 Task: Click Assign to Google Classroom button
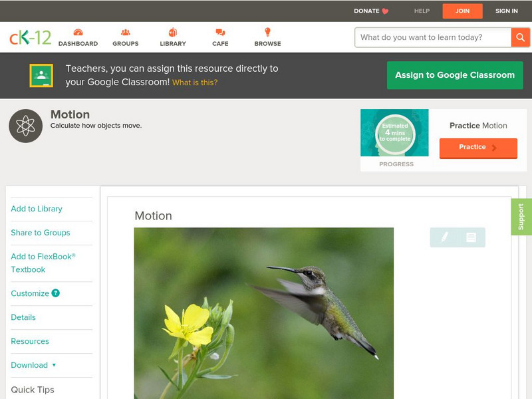[455, 75]
